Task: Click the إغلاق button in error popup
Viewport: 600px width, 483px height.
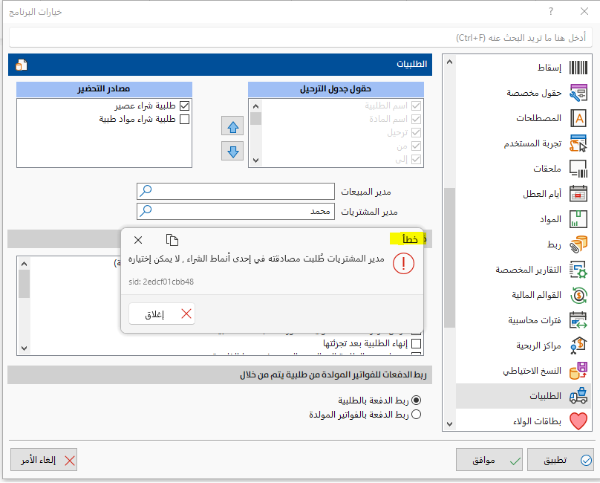Action: (162, 314)
